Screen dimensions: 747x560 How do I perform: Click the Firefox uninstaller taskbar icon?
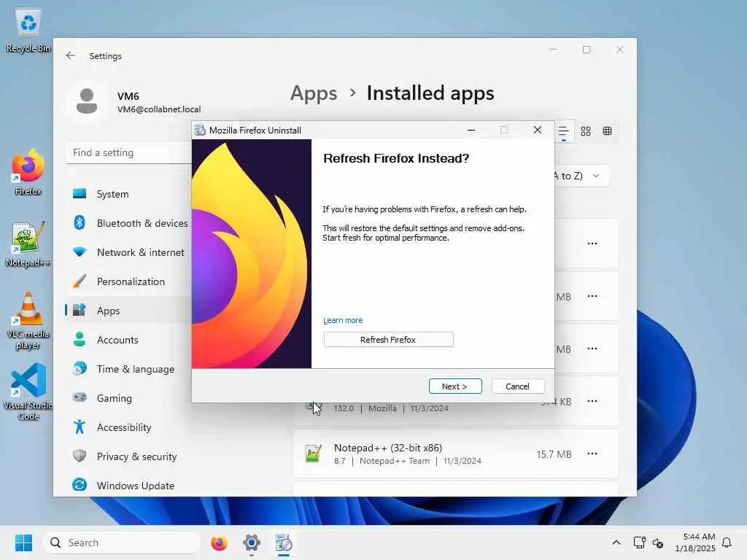tap(284, 542)
